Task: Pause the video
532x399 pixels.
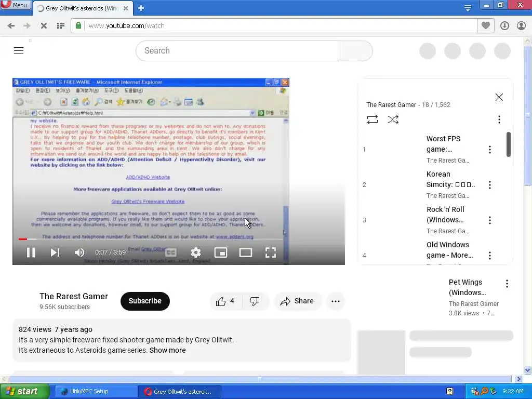Action: [31, 252]
